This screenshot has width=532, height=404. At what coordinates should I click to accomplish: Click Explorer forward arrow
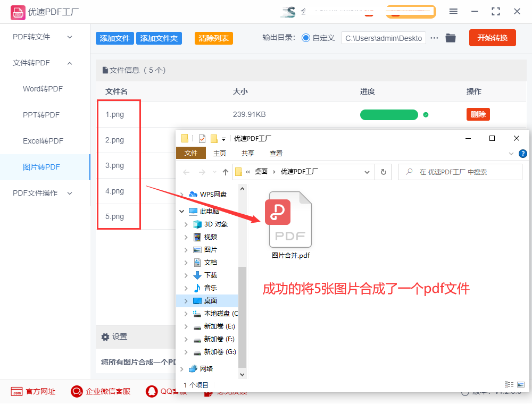click(x=202, y=172)
